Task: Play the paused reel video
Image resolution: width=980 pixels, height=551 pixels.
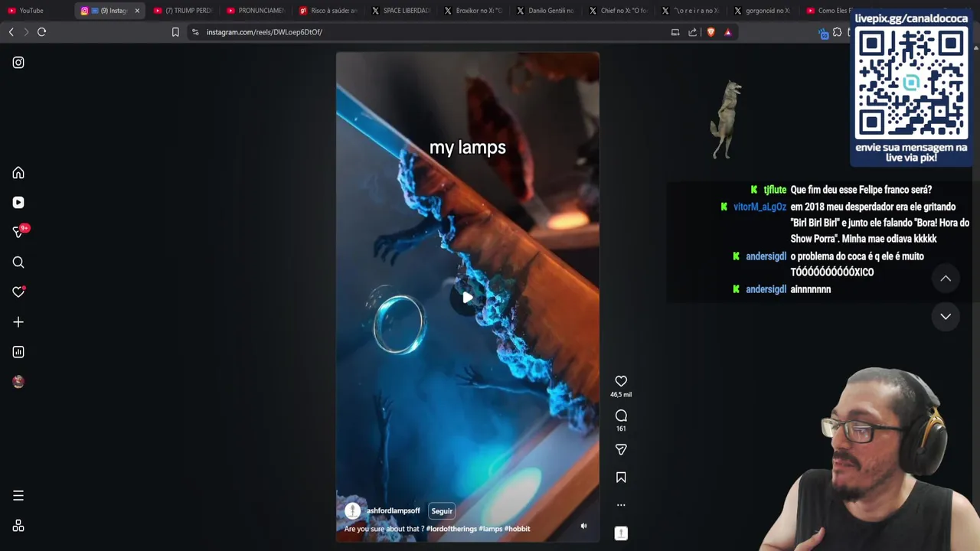Action: pyautogui.click(x=467, y=298)
